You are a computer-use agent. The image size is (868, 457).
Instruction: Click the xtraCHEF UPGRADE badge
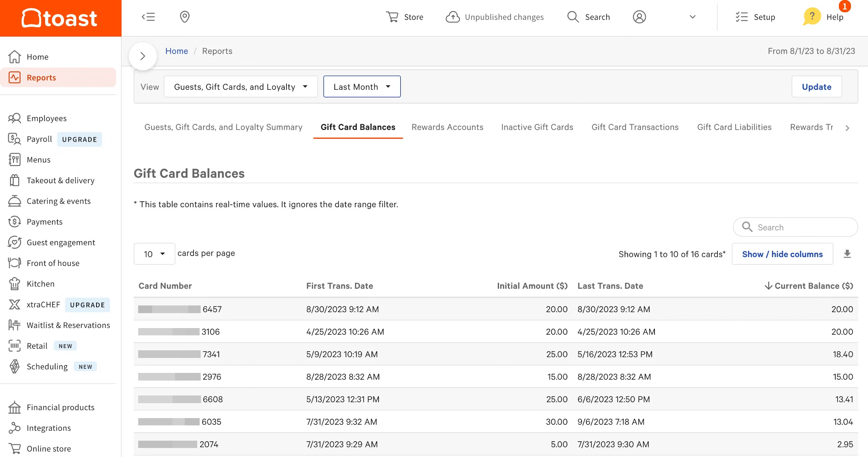87,305
